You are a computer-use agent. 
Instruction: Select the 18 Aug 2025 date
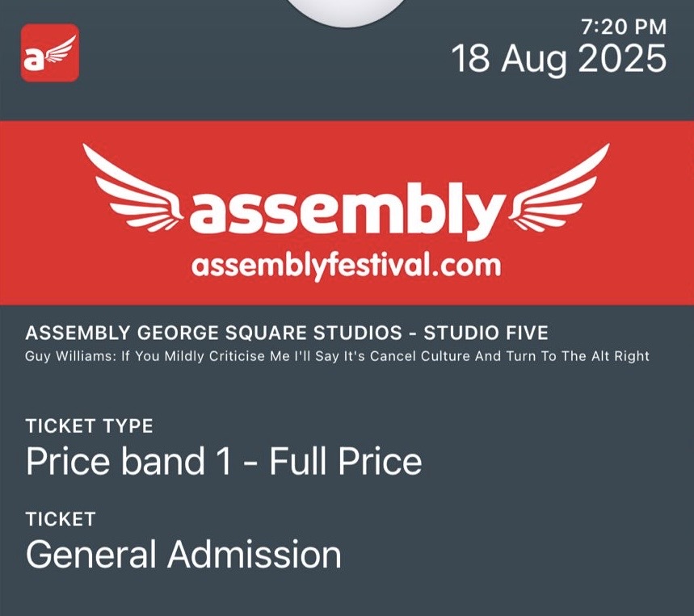(x=558, y=59)
